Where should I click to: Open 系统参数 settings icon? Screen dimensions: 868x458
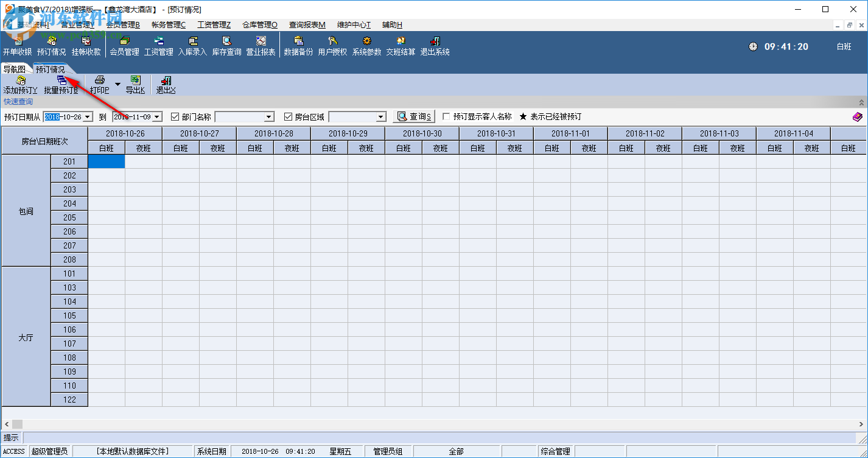point(366,46)
